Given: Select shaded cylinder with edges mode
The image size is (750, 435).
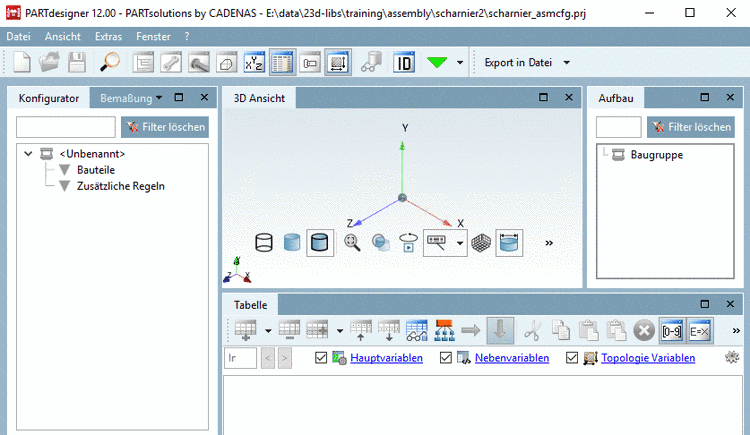Looking at the screenshot, I should (320, 243).
